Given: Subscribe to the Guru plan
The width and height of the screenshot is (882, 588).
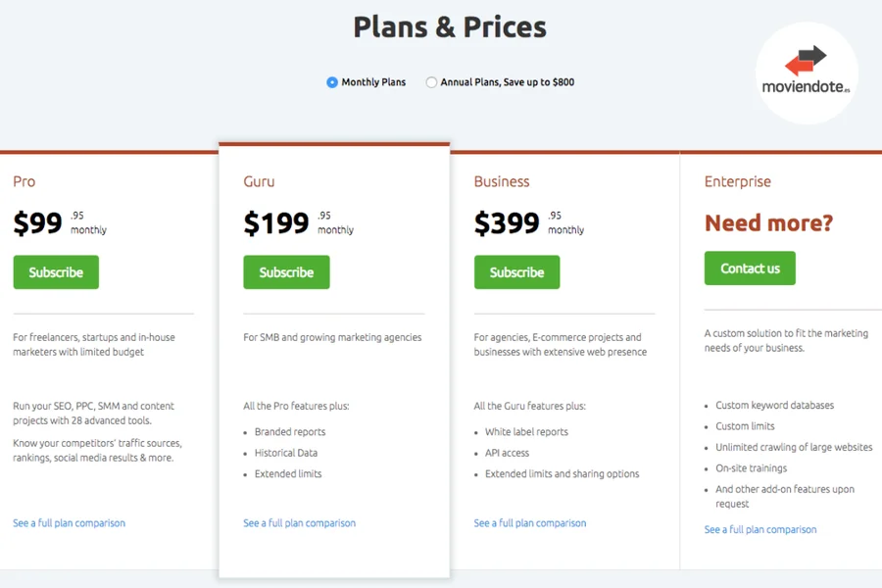Looking at the screenshot, I should 286,272.
